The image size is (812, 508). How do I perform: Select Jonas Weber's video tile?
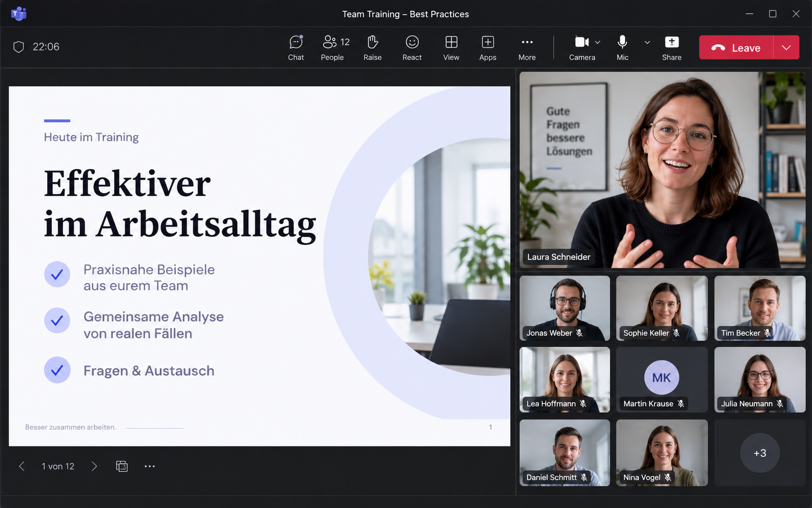tap(565, 308)
